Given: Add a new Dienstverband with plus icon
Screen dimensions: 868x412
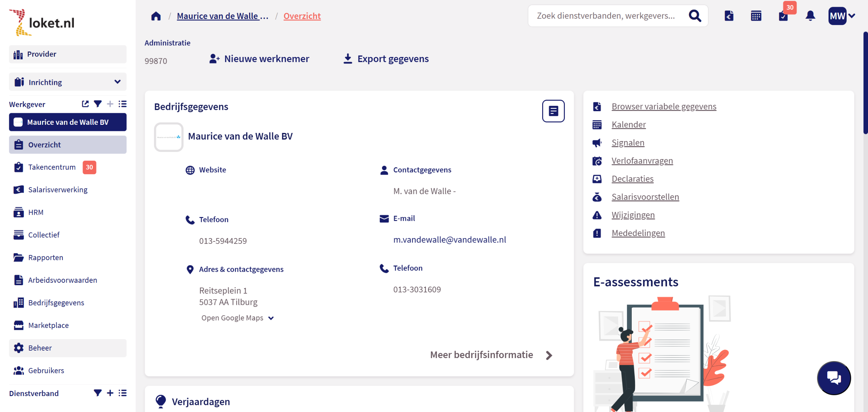Looking at the screenshot, I should [x=110, y=393].
